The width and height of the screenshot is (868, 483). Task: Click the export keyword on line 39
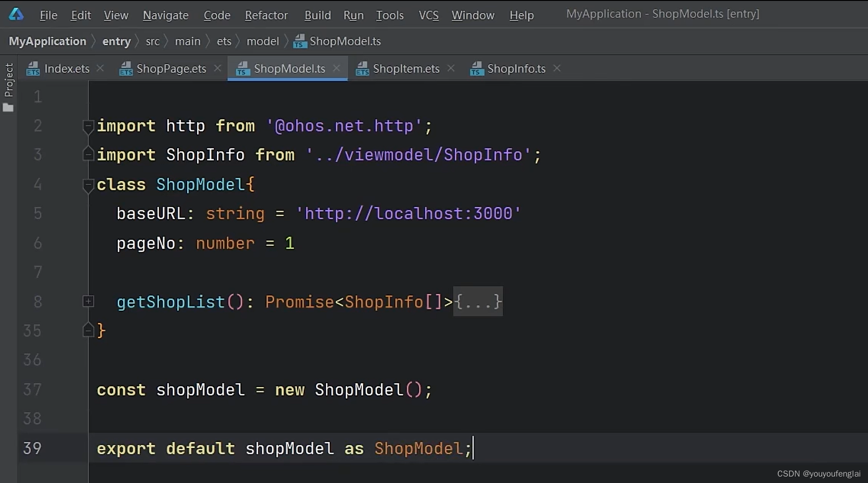126,448
